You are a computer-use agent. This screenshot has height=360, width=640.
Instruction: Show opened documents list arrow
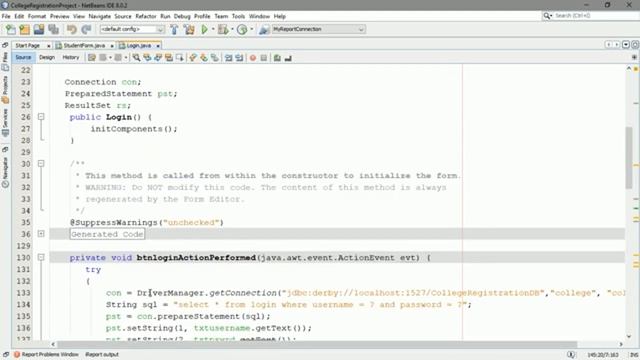626,45
